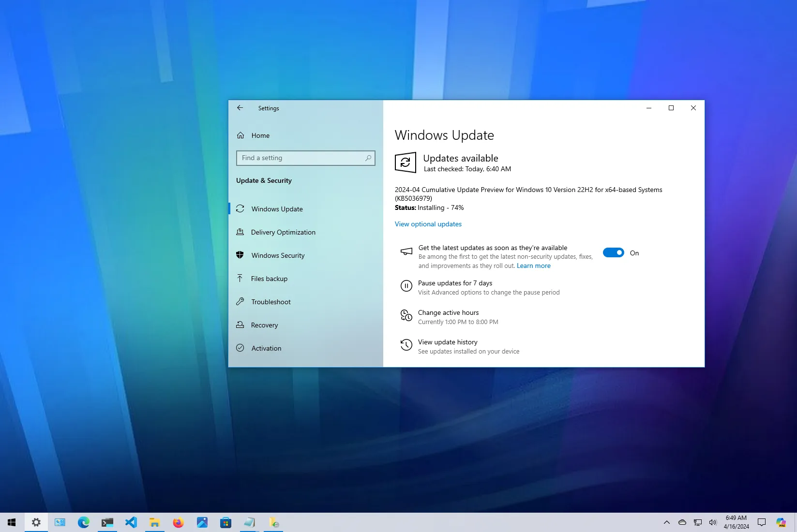The image size is (797, 532).
Task: Toggle Get the latest updates switch
Action: point(613,252)
